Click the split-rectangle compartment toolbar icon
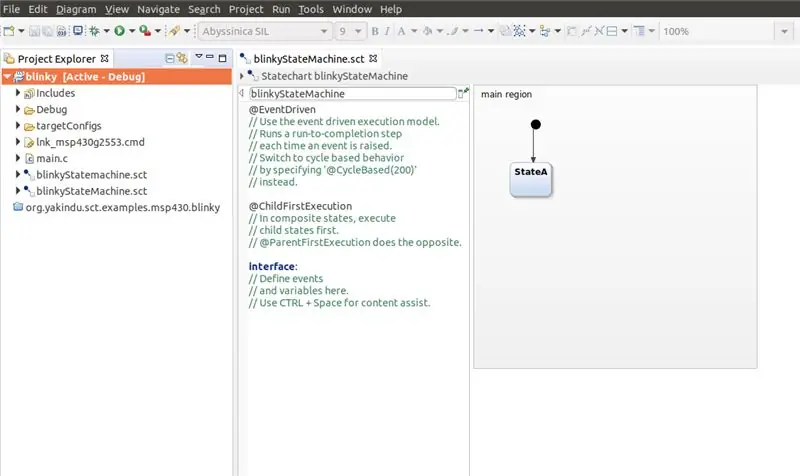This screenshot has width=800, height=476. tap(612, 31)
